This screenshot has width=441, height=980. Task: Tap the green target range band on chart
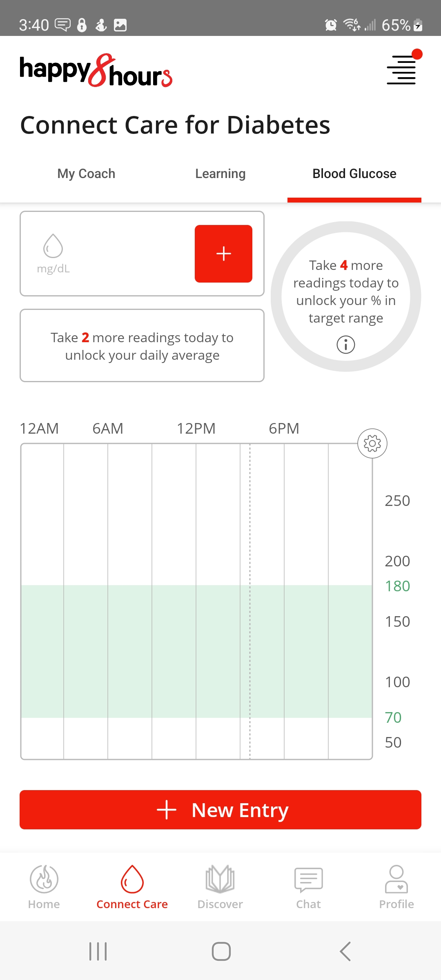(196, 651)
